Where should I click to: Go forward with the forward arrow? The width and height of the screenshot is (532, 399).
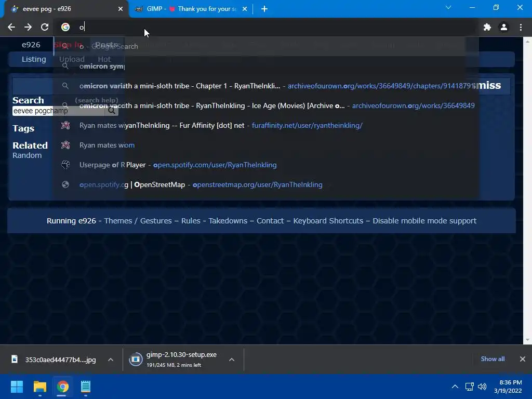click(x=28, y=27)
